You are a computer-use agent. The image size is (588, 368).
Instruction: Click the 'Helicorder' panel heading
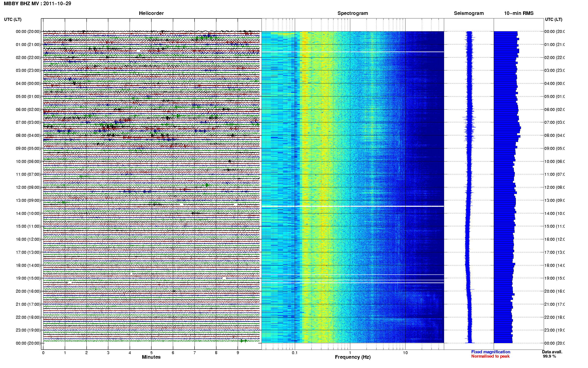151,13
